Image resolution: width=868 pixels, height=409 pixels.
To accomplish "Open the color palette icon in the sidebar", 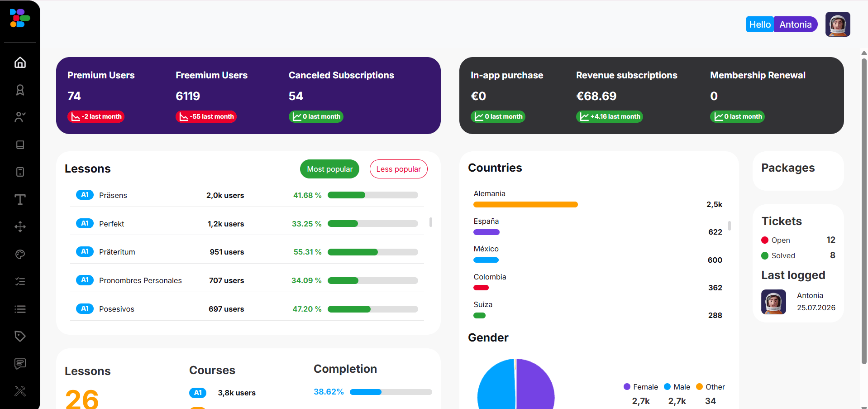I will point(20,254).
